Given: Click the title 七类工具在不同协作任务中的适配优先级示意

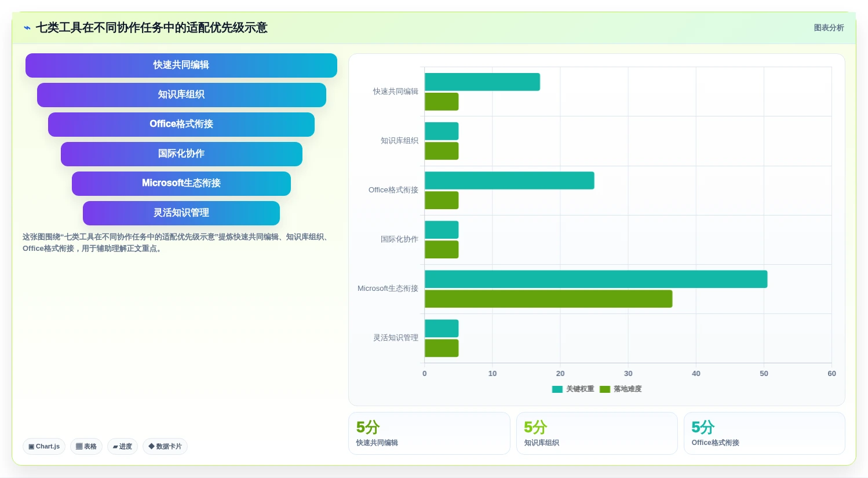Looking at the screenshot, I should (x=152, y=28).
